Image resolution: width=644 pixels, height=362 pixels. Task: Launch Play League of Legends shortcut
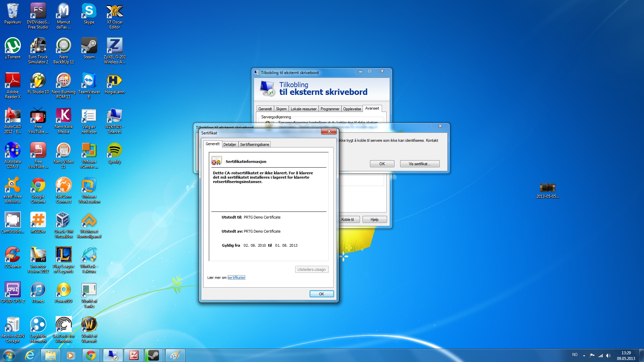coord(64,260)
